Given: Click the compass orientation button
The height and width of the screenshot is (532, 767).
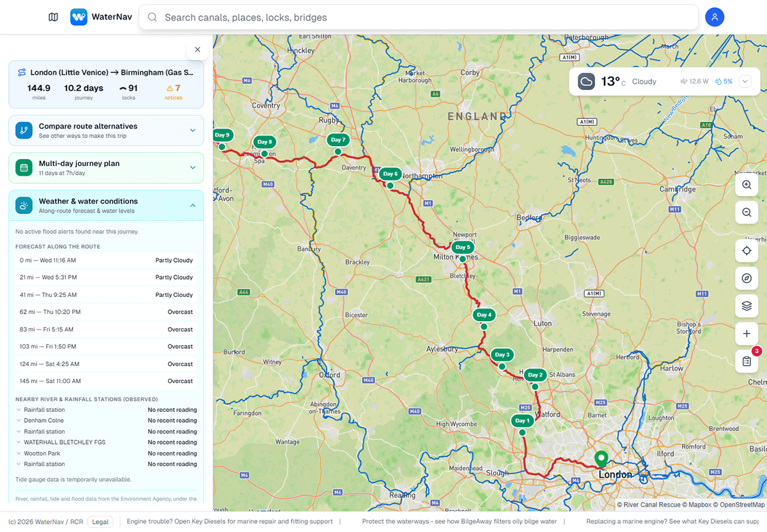Looking at the screenshot, I should pos(747,278).
